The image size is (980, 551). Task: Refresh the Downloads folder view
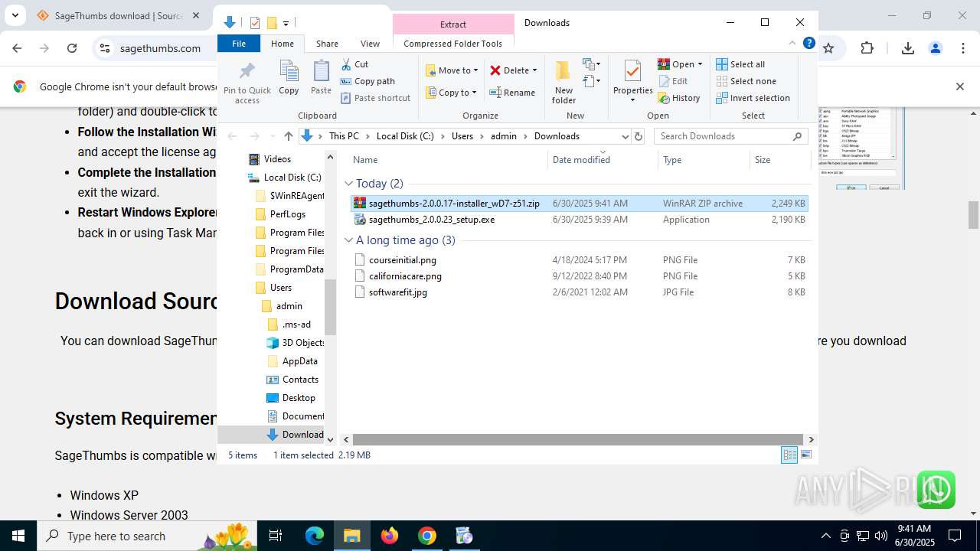tap(639, 136)
